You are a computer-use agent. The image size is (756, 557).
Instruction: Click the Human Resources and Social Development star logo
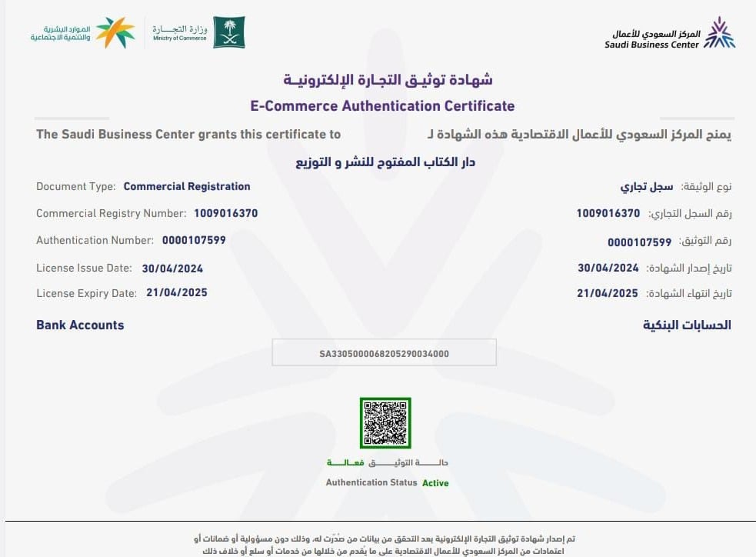point(115,32)
